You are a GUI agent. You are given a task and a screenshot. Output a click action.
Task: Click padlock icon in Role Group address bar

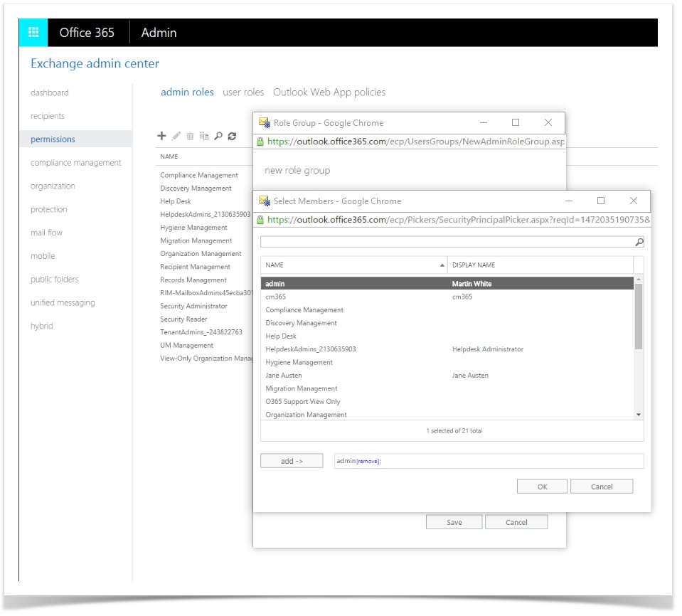coord(260,142)
